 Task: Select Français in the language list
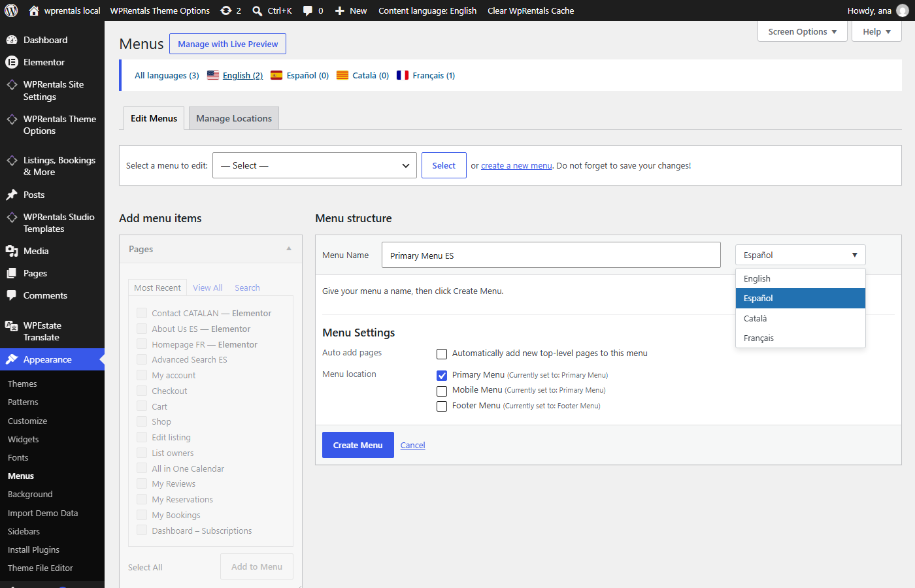tap(801, 338)
